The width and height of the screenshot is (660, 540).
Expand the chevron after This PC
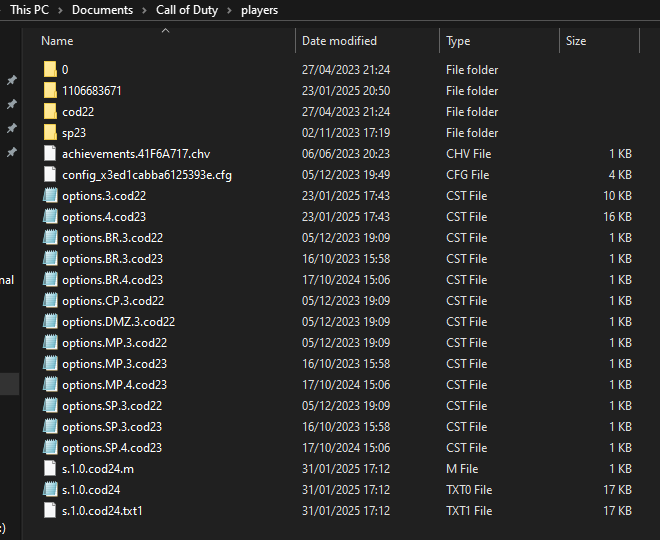tap(61, 10)
